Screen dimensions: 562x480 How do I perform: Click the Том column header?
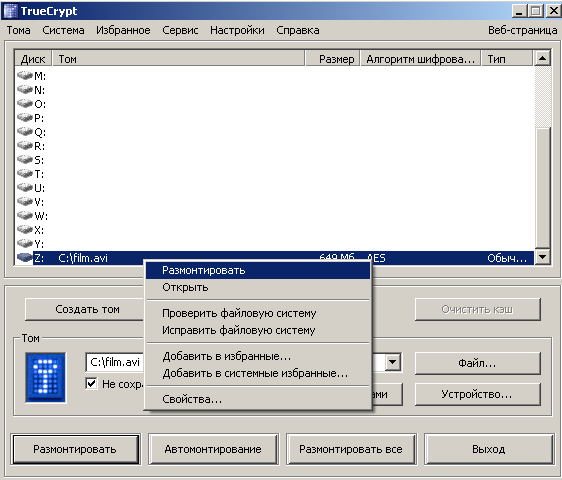179,59
